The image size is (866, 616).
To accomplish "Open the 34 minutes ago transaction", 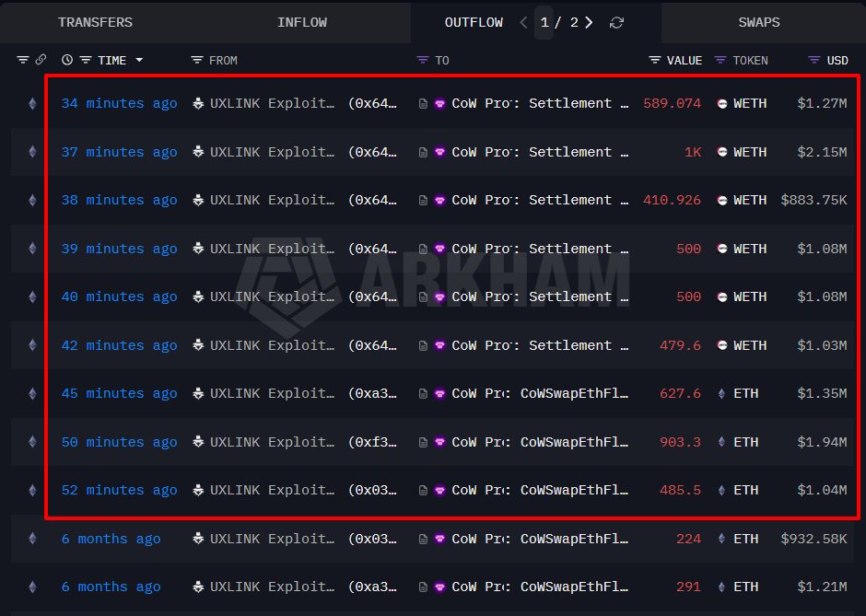I will [119, 103].
